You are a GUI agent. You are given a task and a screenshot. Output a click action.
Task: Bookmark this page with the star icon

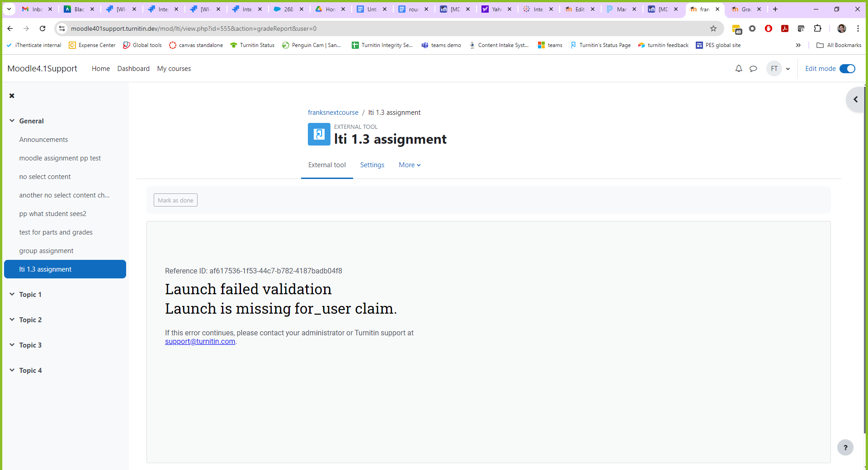click(713, 28)
